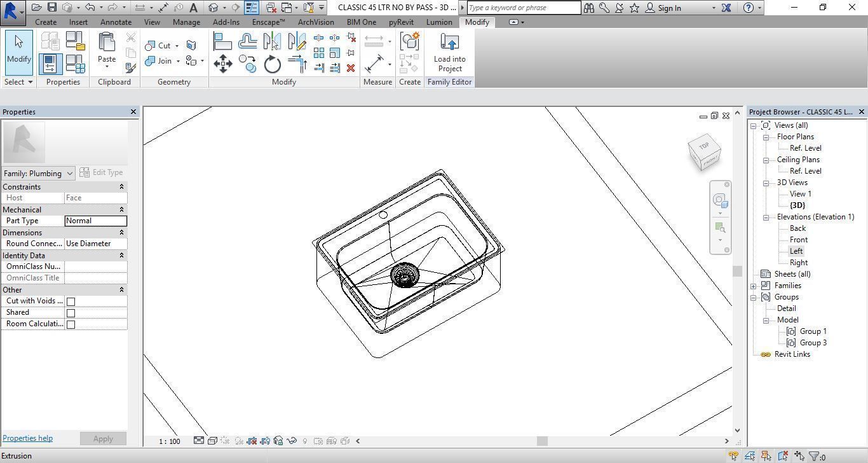Open the pyRevit ribbon tab
Image resolution: width=868 pixels, height=463 pixels.
(x=401, y=22)
